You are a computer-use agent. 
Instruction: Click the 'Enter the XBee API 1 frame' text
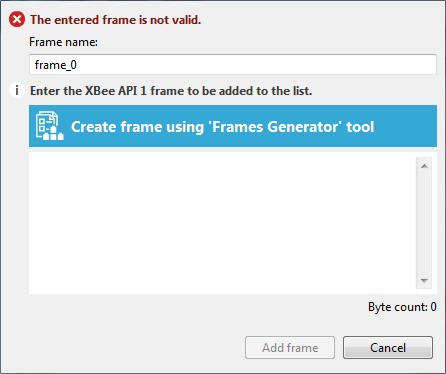[171, 91]
